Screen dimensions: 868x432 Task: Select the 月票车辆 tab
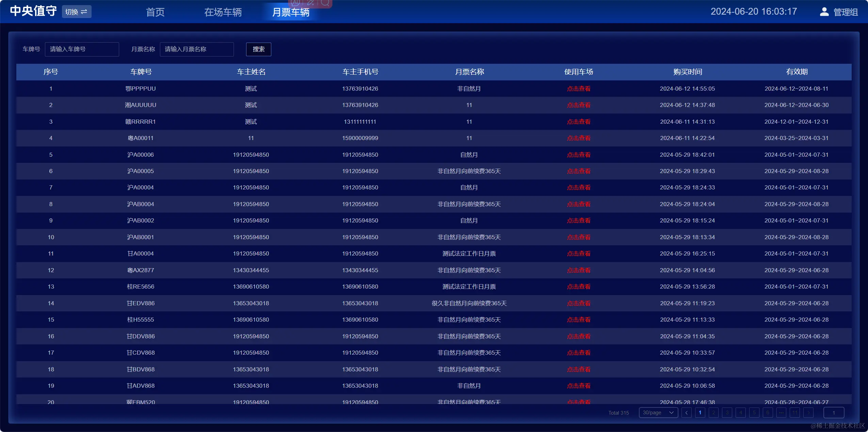pos(291,12)
